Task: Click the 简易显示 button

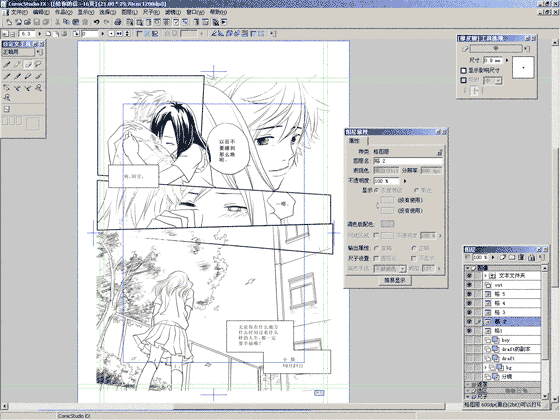Action: pyautogui.click(x=395, y=281)
